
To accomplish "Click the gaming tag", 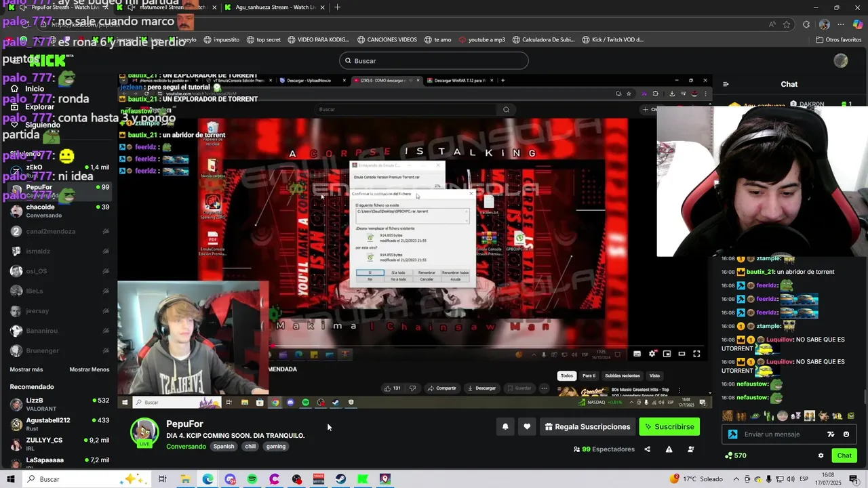I will tap(276, 447).
